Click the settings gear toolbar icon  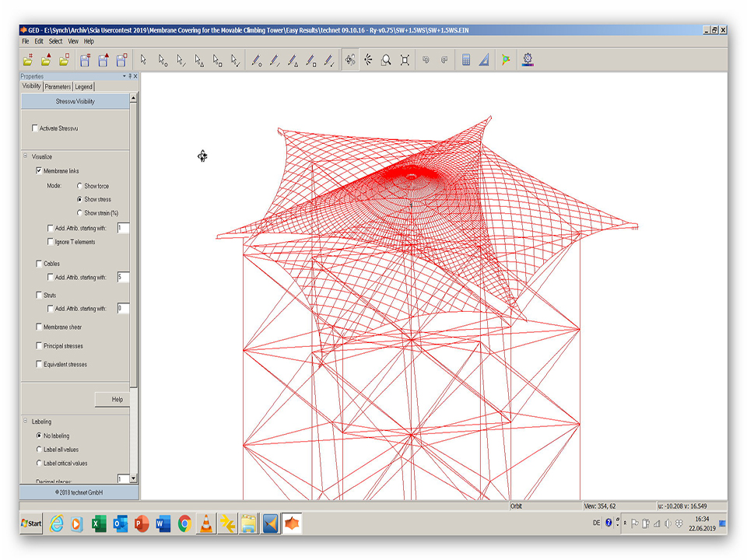[x=528, y=60]
